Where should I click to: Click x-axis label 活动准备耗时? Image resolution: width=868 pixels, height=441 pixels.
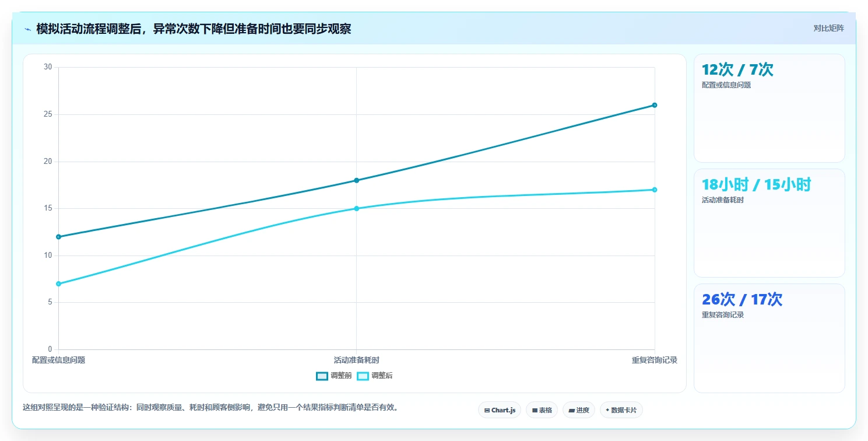tap(356, 360)
